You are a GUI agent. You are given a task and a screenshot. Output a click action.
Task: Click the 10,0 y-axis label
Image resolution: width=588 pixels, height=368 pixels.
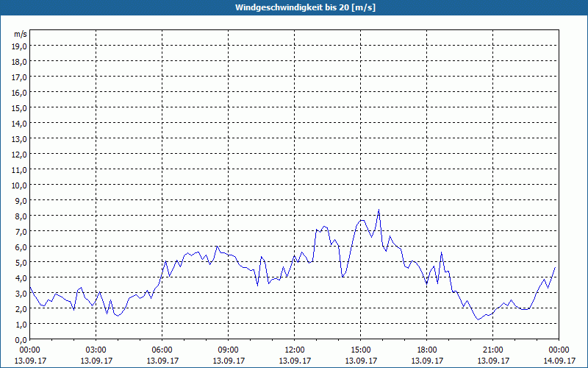pos(21,185)
